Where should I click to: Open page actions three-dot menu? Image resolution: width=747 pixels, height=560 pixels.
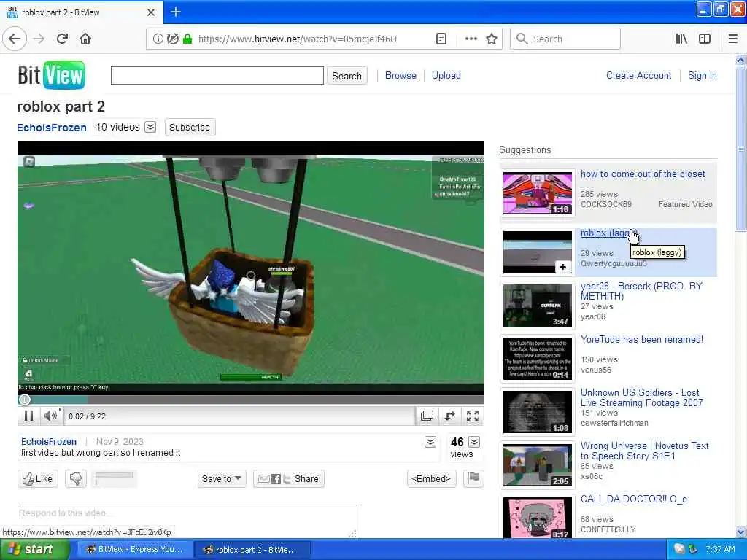coord(471,39)
